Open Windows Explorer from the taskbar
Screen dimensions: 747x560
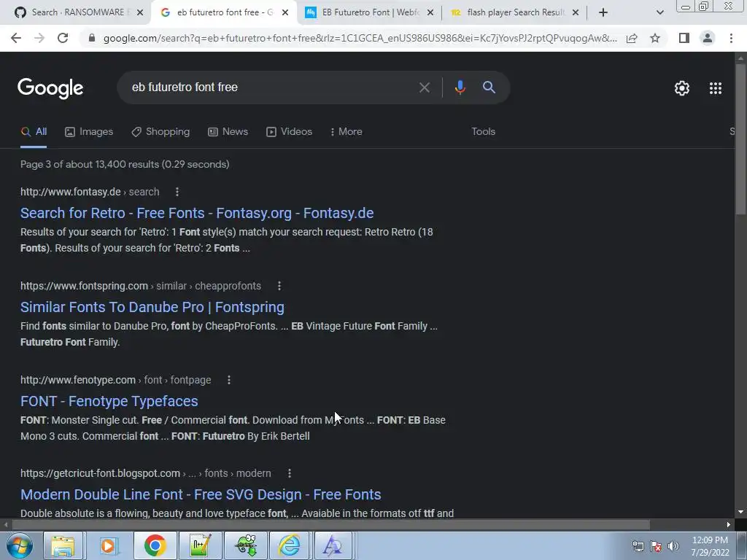[x=63, y=545]
